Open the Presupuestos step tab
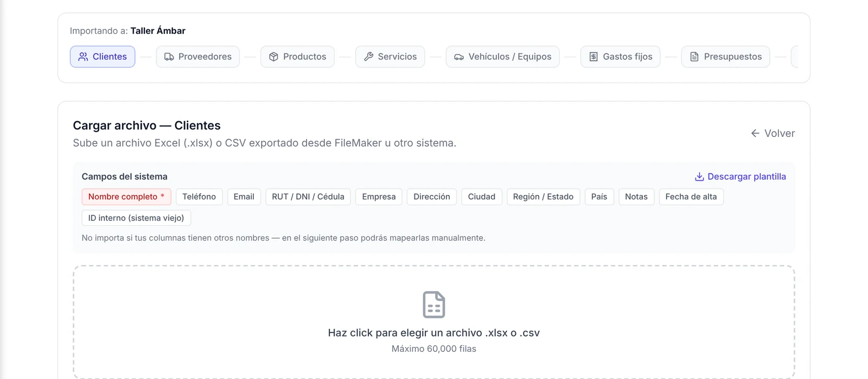This screenshot has width=868, height=379. point(726,56)
